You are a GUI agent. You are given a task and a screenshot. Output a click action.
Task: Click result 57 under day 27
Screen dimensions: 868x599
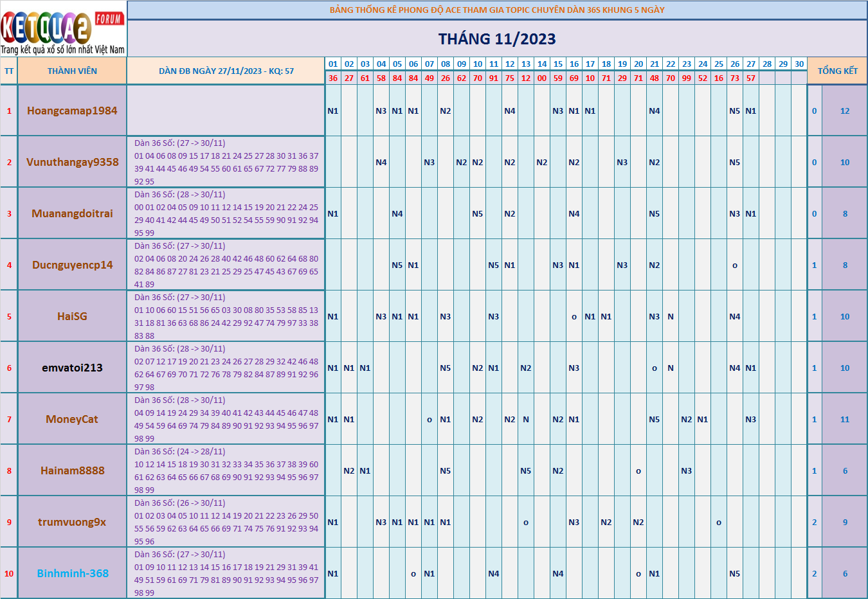(x=751, y=78)
